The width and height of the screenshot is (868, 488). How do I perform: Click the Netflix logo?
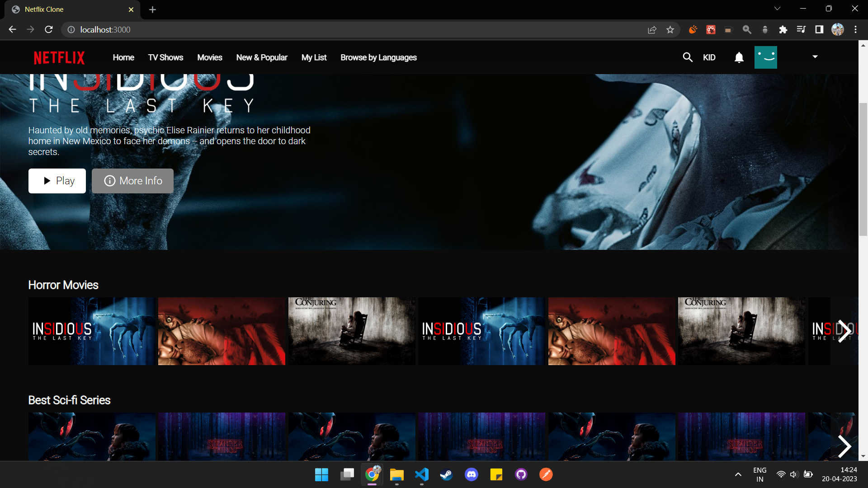click(x=58, y=57)
